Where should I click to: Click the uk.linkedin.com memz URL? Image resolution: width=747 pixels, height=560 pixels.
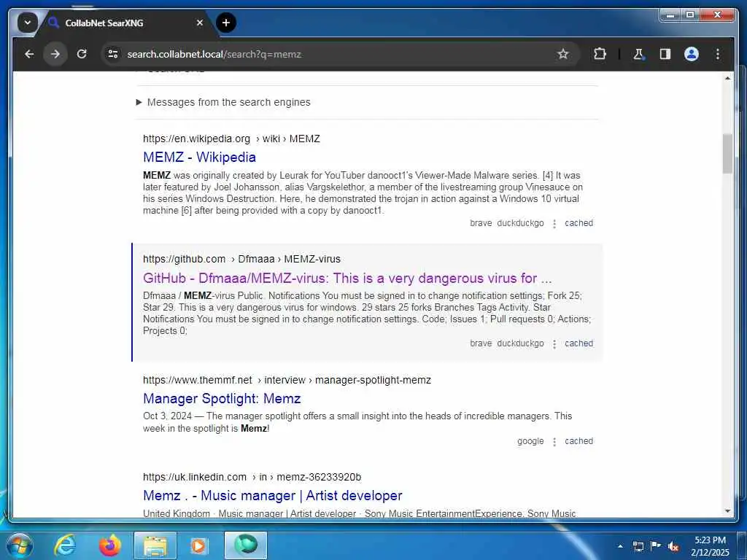[252, 477]
